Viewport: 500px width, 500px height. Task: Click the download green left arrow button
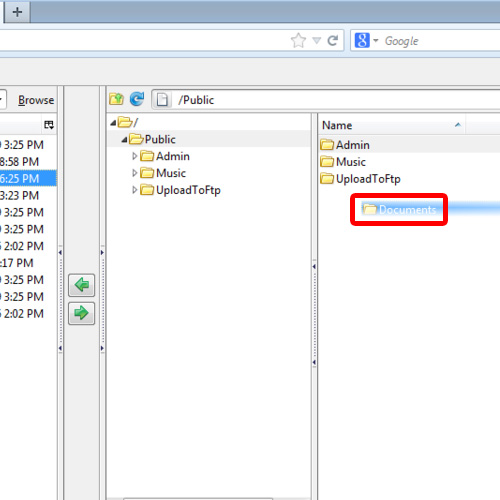(82, 285)
